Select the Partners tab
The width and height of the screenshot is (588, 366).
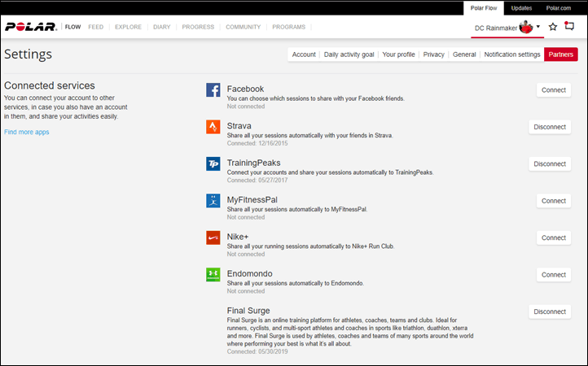click(560, 54)
